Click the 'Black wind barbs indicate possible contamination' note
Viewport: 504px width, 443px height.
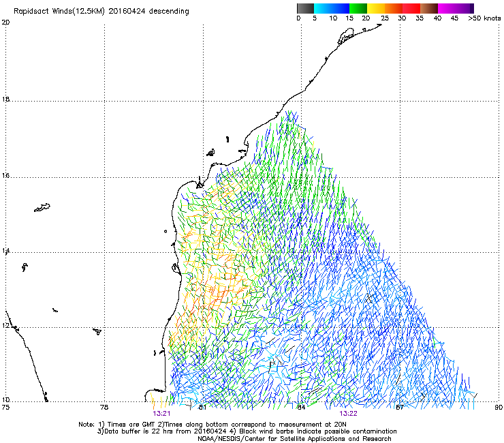click(x=317, y=431)
